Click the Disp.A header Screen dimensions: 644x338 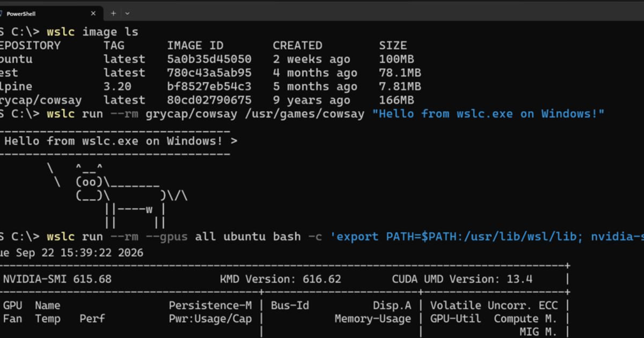[x=392, y=306]
